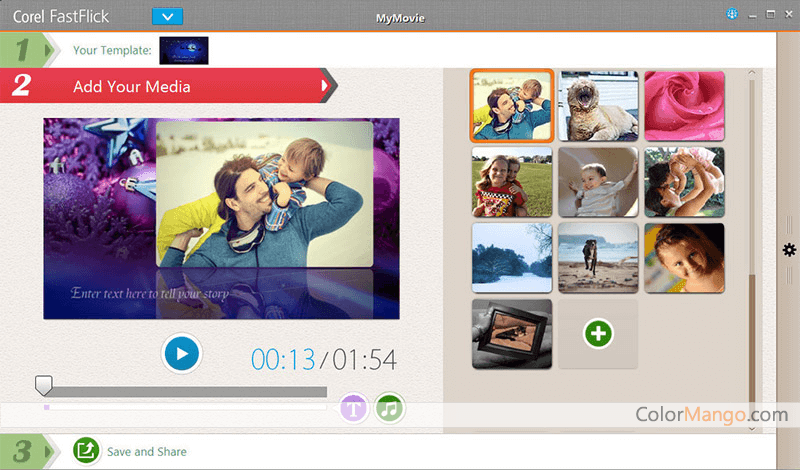This screenshot has width=800, height=470.
Task: Click the Your Template thumbnail preview
Action: pos(183,49)
